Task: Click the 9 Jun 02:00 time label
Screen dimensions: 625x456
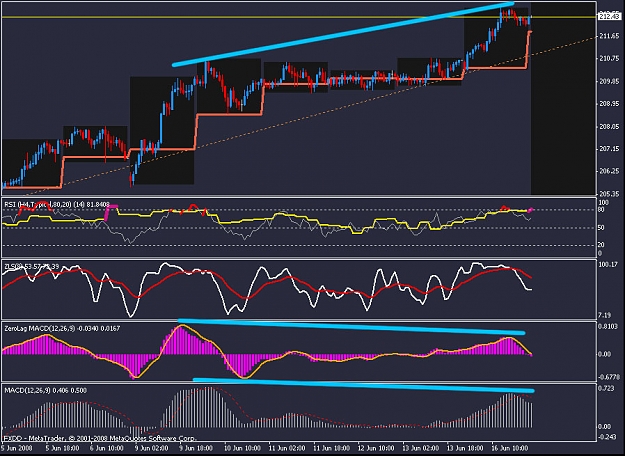Action: pyautogui.click(x=151, y=448)
